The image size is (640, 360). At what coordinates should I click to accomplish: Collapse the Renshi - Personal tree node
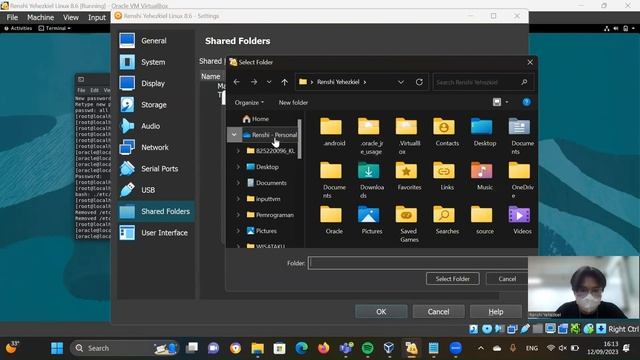click(x=234, y=134)
